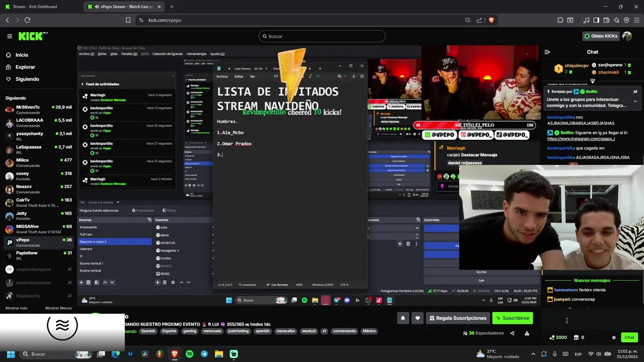This screenshot has height=362, width=644.
Task: Open Brave Leo AI sparkle icon
Action: click(616, 20)
